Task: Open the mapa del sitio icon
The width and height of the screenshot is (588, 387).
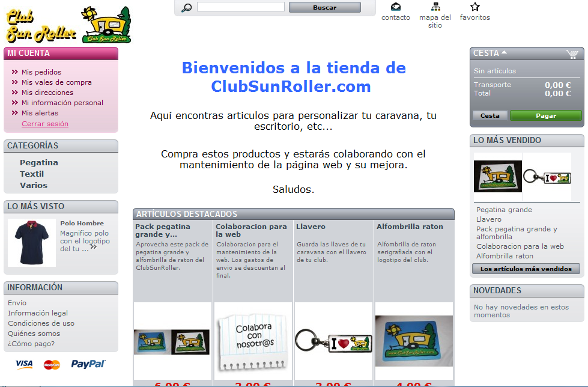Action: pos(435,7)
